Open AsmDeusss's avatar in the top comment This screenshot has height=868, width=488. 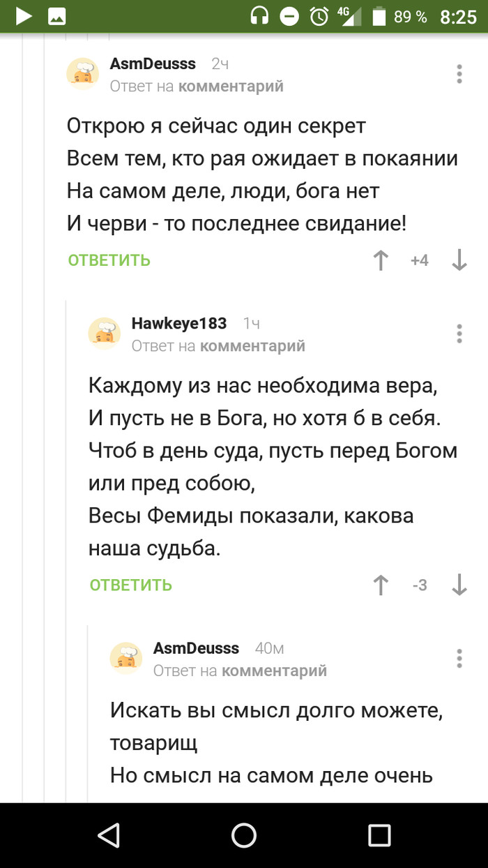pyautogui.click(x=83, y=74)
